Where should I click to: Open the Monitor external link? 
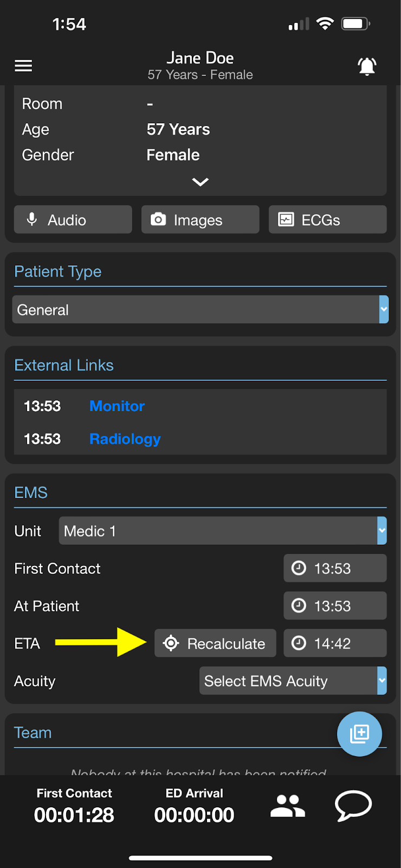117,406
